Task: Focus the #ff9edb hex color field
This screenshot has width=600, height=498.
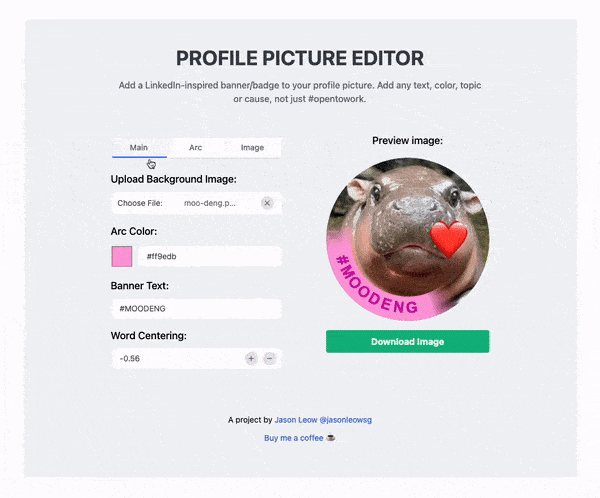Action: click(210, 256)
